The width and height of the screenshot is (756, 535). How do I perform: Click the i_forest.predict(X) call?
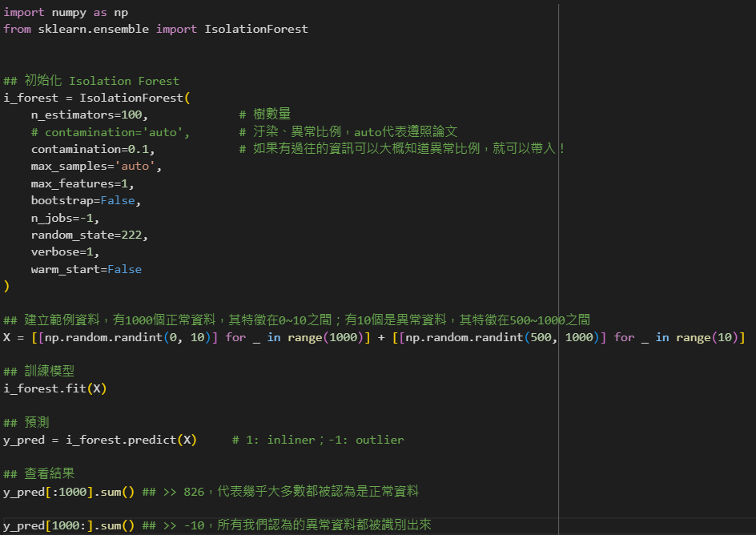click(127, 440)
